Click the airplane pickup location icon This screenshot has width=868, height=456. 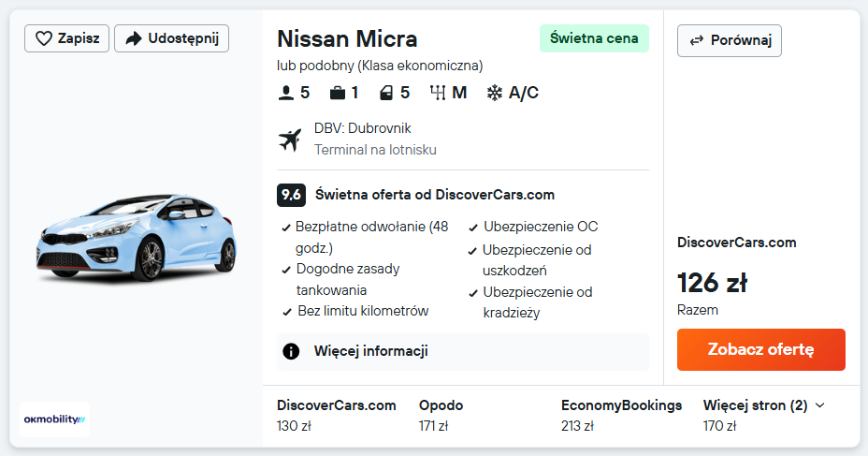(x=291, y=140)
